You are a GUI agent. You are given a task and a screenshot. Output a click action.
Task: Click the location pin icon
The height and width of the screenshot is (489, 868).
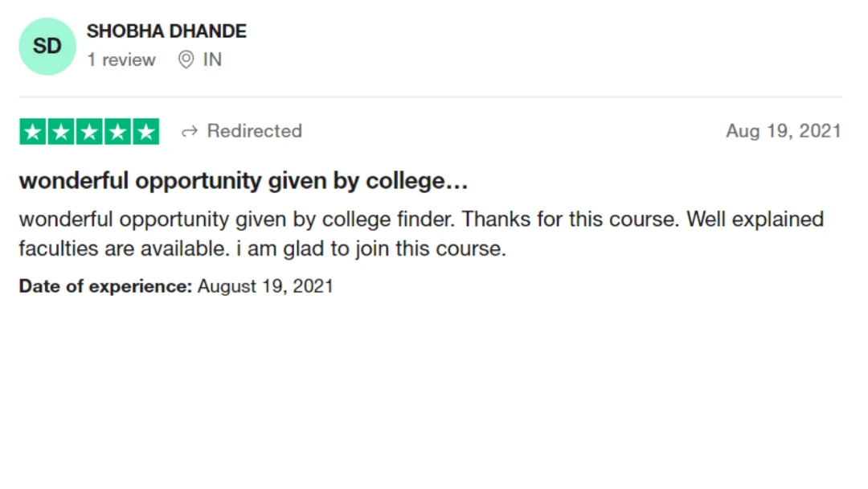(186, 60)
